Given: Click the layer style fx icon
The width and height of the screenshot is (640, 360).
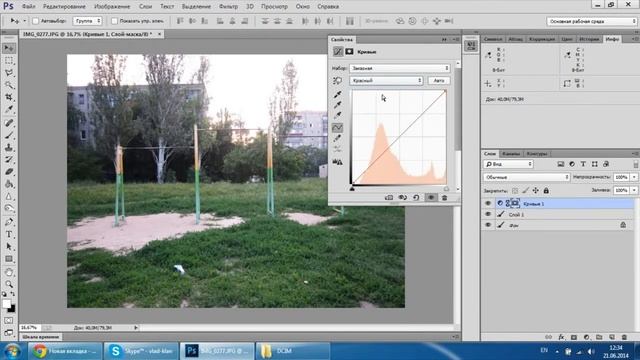Looking at the screenshot, I should pos(562,337).
